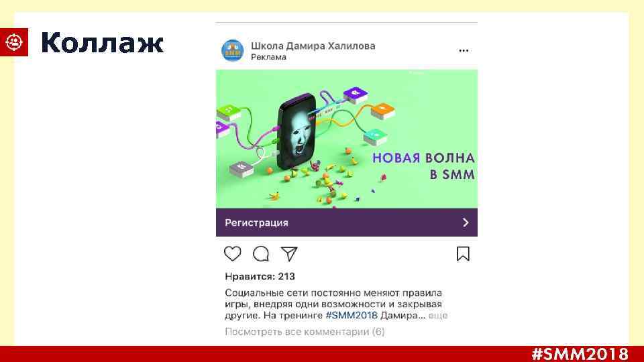Image resolution: width=644 pixels, height=362 pixels.
Task: Click the Коллаж slide heading
Action: coord(102,43)
